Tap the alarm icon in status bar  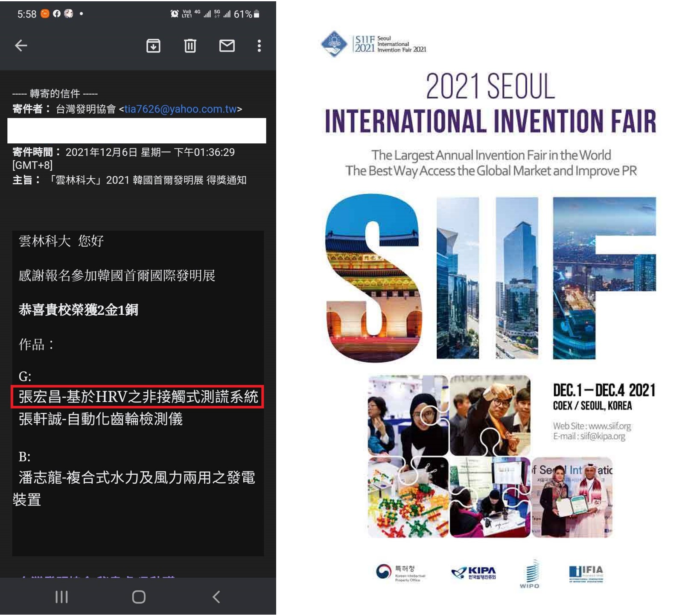tap(174, 14)
